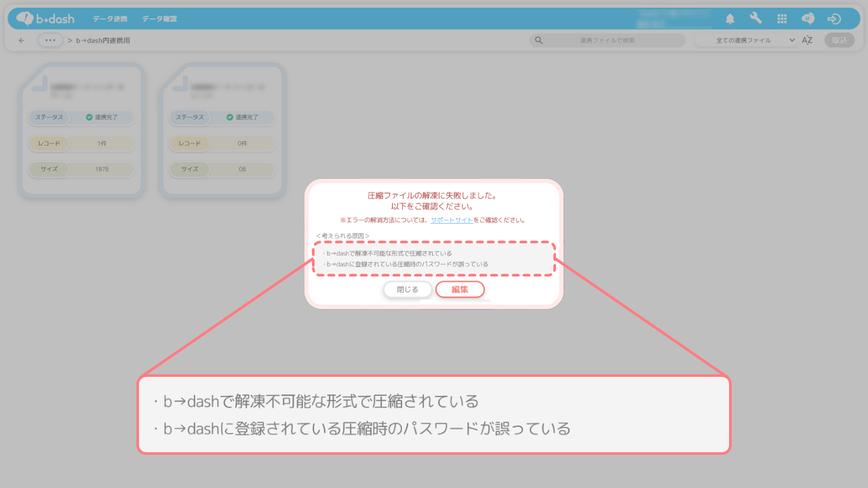868x488 pixels.
Task: Open the データ確認 menu
Action: click(159, 19)
